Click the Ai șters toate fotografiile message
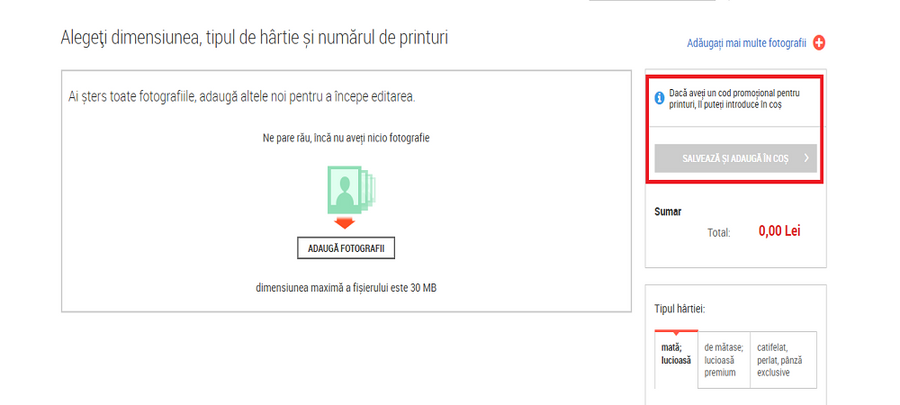 pyautogui.click(x=242, y=97)
